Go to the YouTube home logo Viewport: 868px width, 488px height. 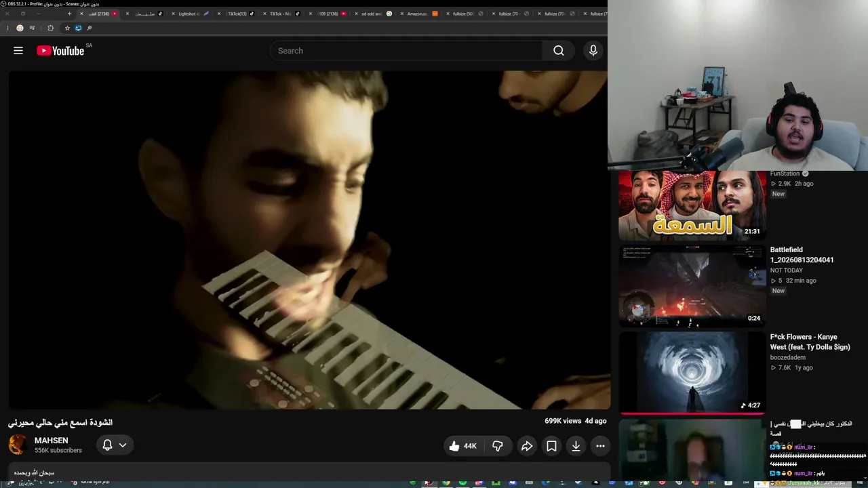(60, 51)
